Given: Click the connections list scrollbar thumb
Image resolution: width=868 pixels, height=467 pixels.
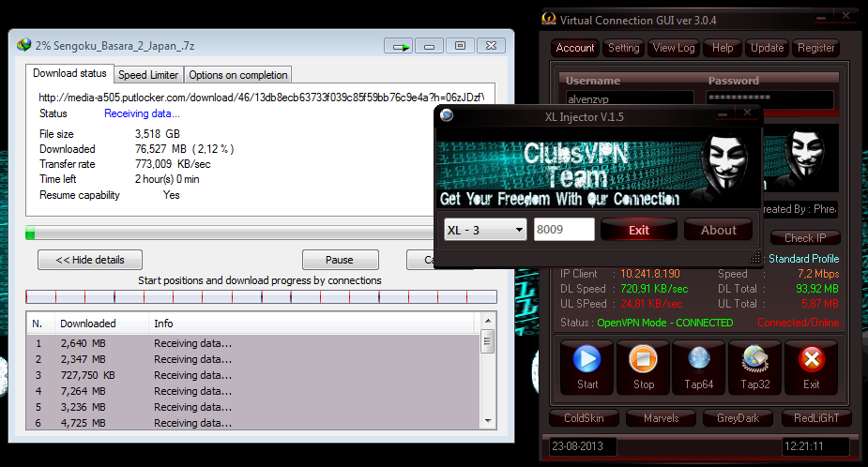Looking at the screenshot, I should (488, 341).
